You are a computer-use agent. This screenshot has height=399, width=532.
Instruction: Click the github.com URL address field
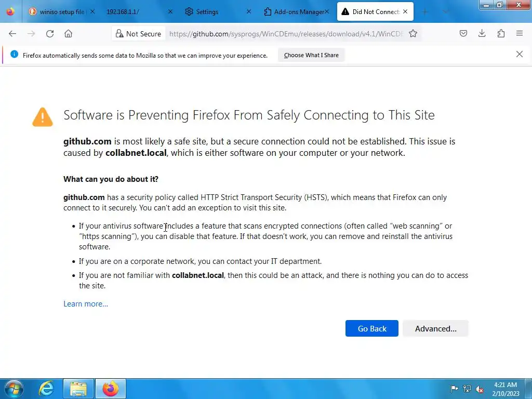(286, 34)
